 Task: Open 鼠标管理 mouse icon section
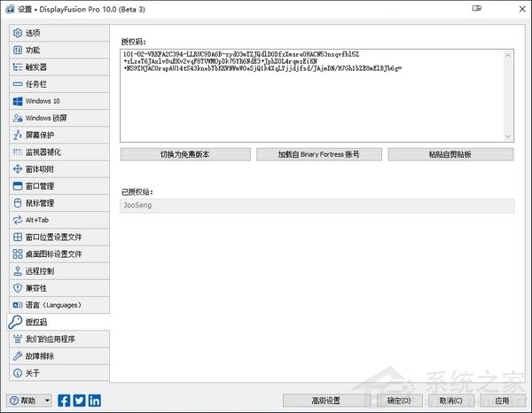point(59,203)
